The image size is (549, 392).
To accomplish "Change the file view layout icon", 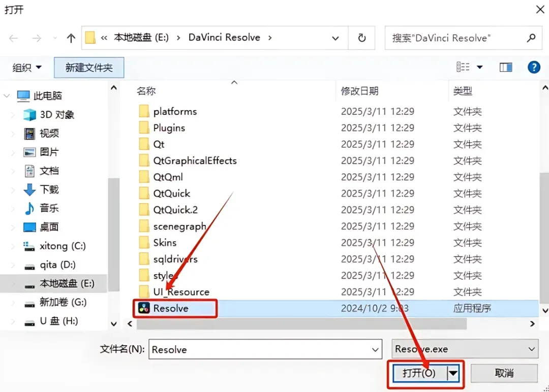I will pos(463,67).
